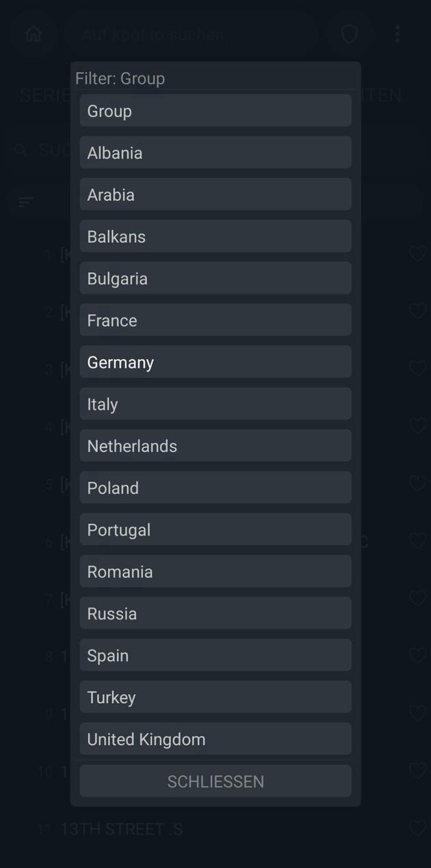This screenshot has width=431, height=868.
Task: Choose Albania from the filter list
Action: coord(215,153)
